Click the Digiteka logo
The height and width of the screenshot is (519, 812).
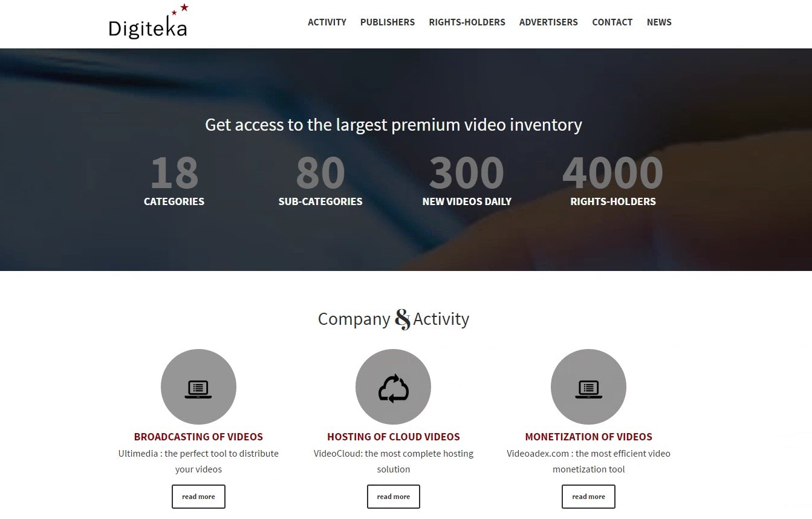pos(148,22)
